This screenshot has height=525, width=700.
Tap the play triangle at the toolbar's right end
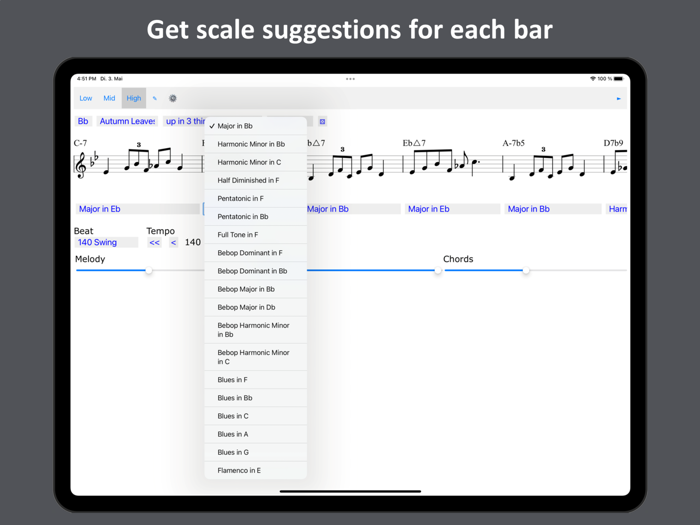point(618,98)
